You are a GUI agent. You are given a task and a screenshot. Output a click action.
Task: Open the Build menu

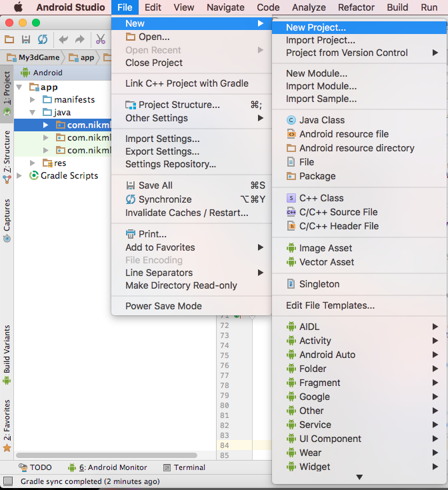click(397, 7)
